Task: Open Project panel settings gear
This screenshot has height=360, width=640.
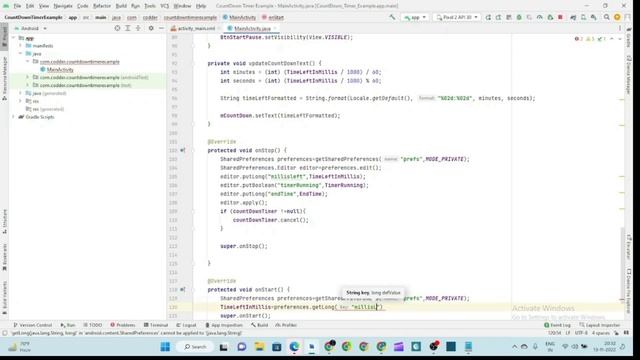Action: point(151,28)
